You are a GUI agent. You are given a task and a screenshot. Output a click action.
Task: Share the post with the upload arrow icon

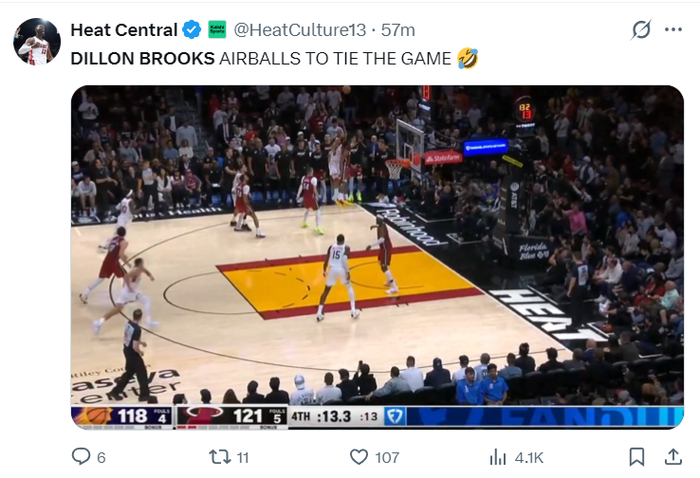pyautogui.click(x=672, y=457)
